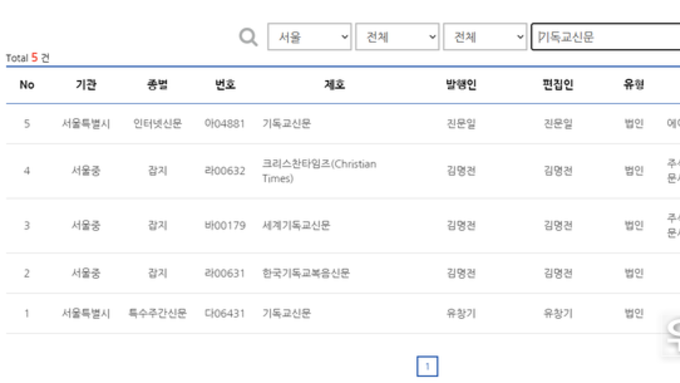Select title 세계기독교신문

[x=296, y=226]
